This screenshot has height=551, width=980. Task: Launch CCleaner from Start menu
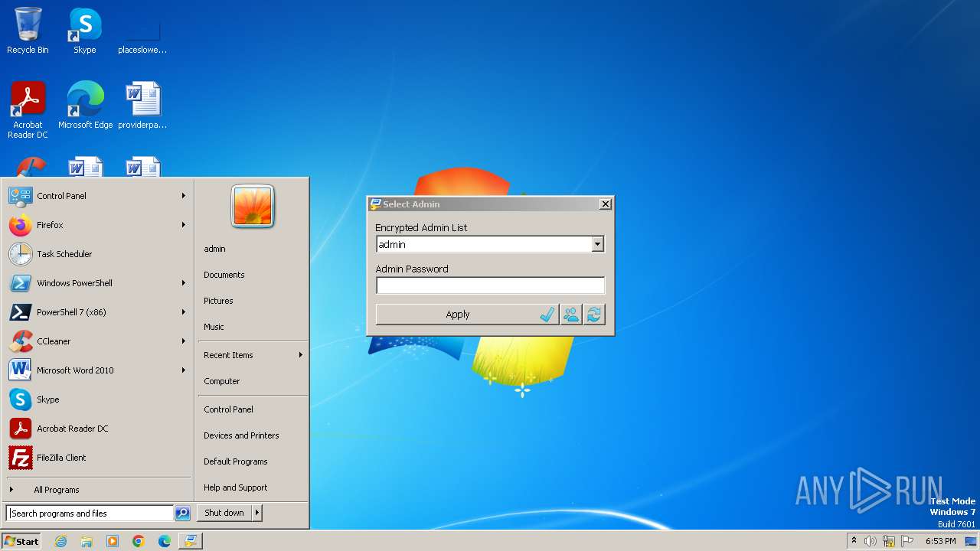click(97, 341)
